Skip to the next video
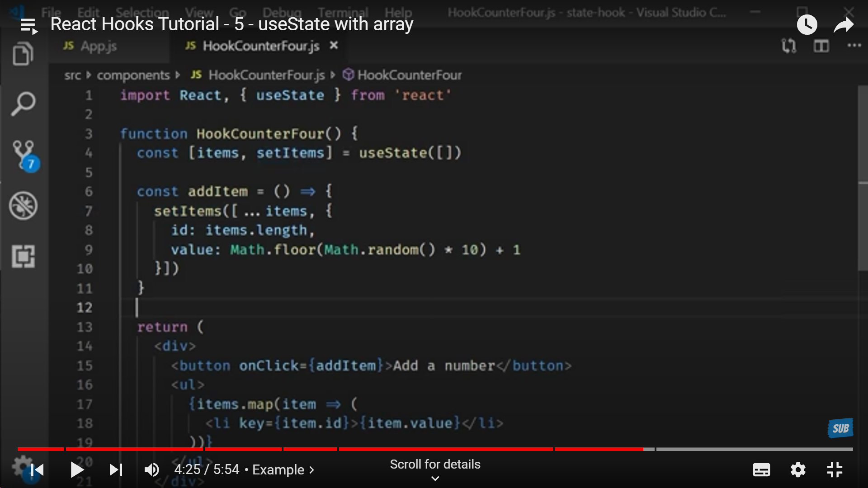Viewport: 868px width, 488px height. [x=116, y=470]
